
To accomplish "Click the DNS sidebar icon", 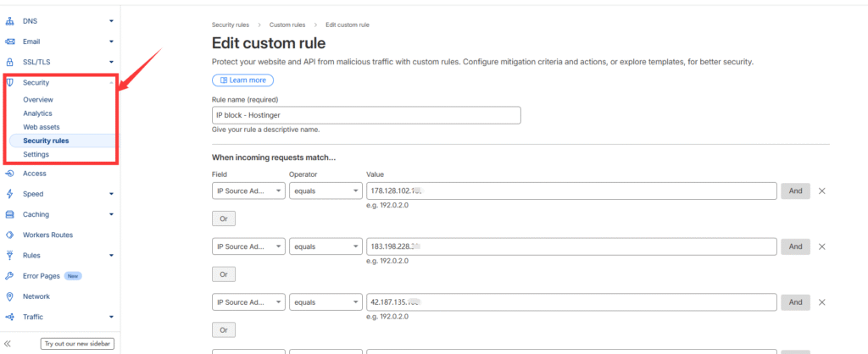I will 10,20.
